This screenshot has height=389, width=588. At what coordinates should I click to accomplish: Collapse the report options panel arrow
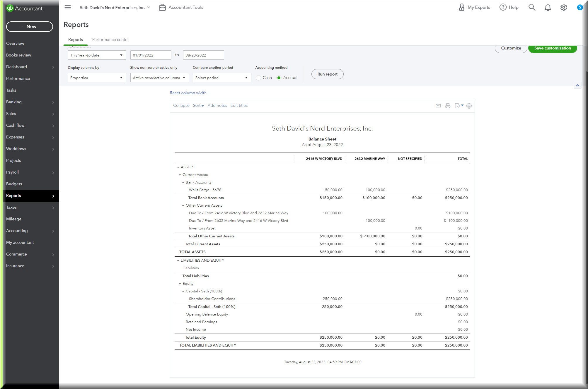(x=577, y=85)
